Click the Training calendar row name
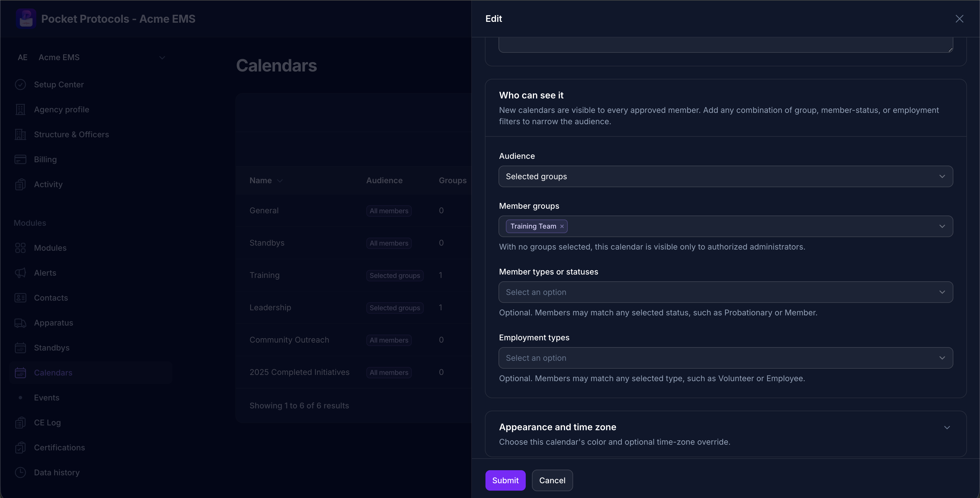Image resolution: width=980 pixels, height=498 pixels. tap(264, 275)
